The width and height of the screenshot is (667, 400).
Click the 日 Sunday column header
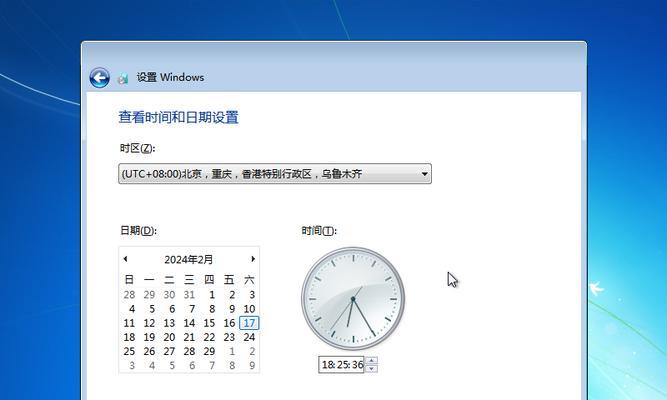(x=129, y=280)
